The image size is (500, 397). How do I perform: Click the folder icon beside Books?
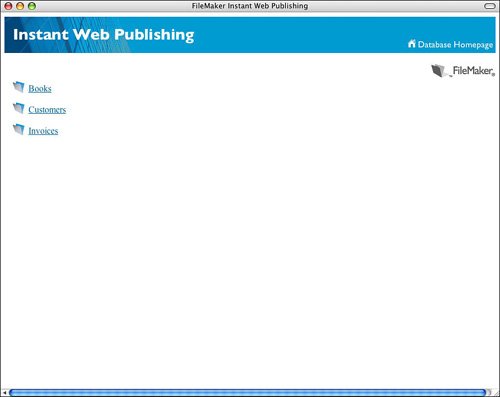pos(19,87)
